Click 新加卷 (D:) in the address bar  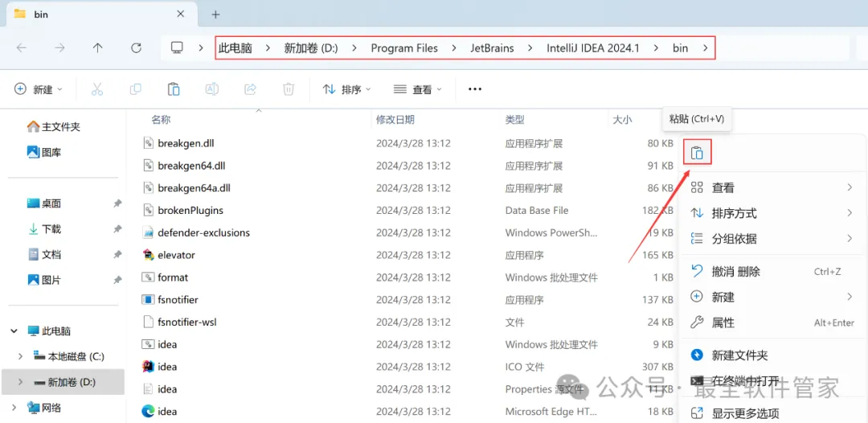click(x=310, y=48)
